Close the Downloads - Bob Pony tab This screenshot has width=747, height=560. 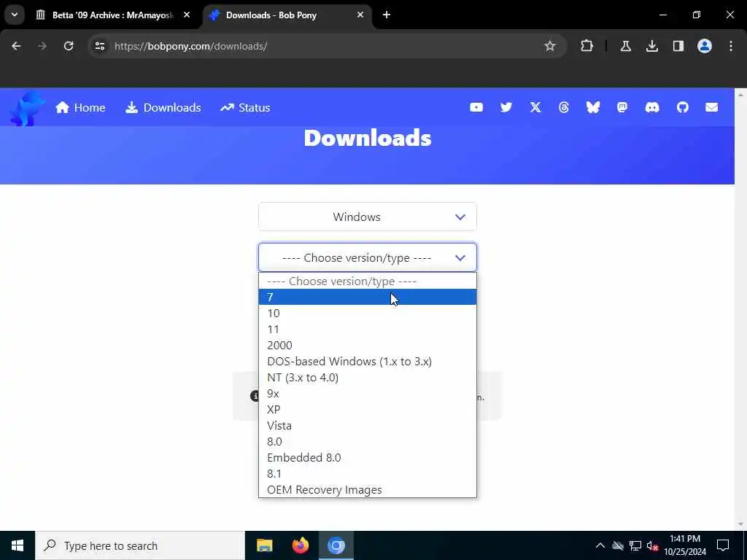[x=360, y=15]
